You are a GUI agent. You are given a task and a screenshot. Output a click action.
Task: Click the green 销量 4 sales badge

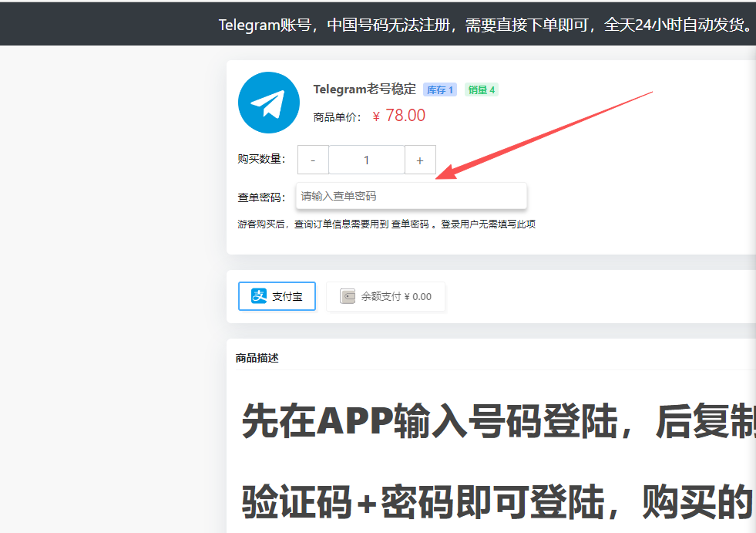pyautogui.click(x=481, y=89)
